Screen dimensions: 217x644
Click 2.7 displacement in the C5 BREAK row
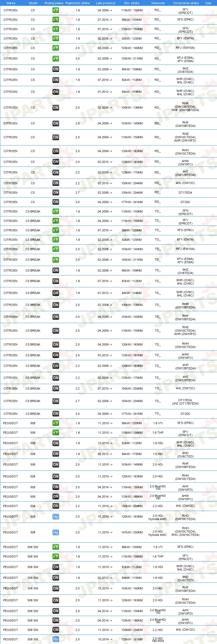coord(78,401)
